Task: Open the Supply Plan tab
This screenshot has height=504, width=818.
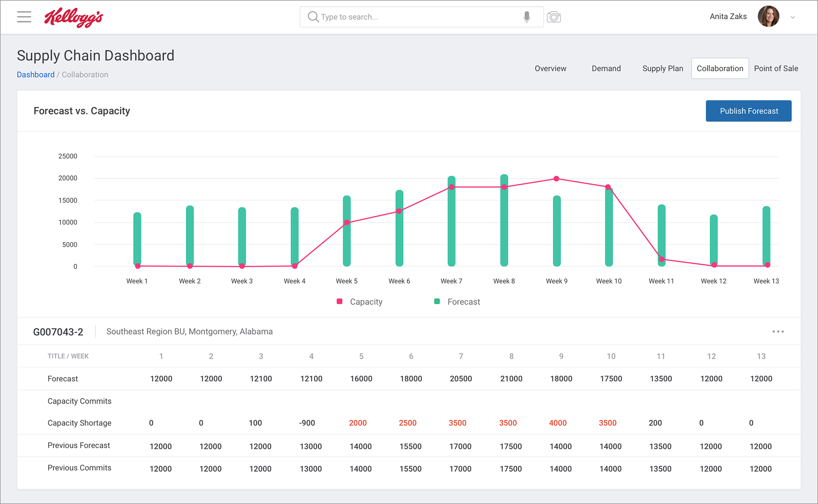Action: [662, 69]
